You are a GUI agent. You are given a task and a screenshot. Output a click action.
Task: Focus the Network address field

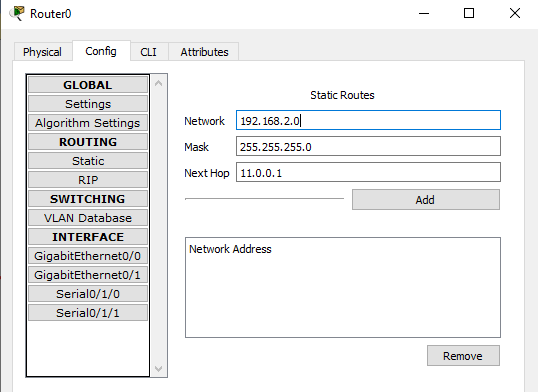tap(368, 120)
